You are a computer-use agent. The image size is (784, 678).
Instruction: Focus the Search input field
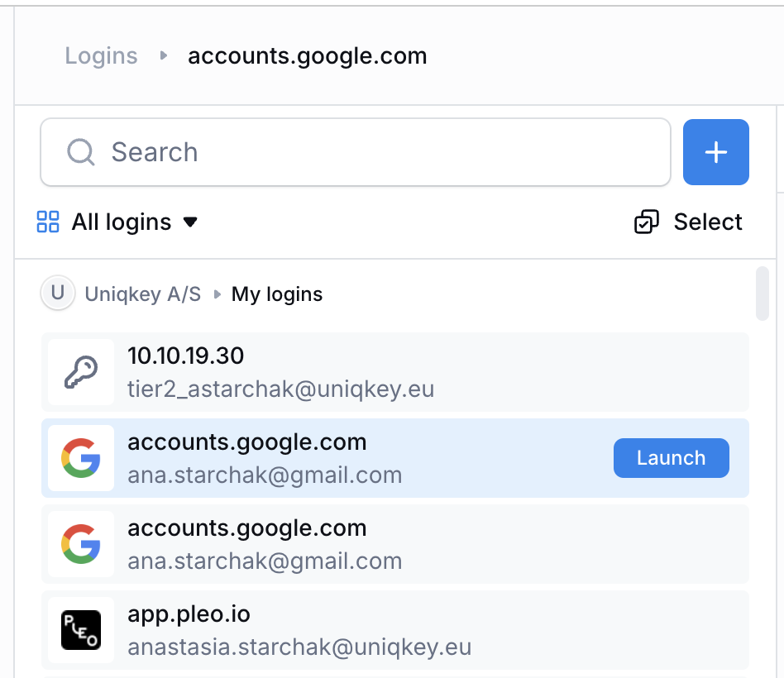pyautogui.click(x=356, y=152)
